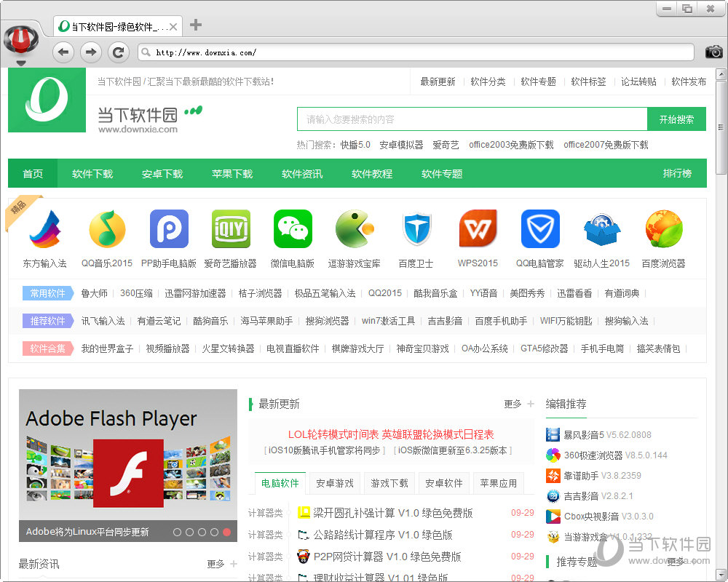Screen dimensions: 728x582
Task: Open a new tab with the plus button
Action: (196, 25)
